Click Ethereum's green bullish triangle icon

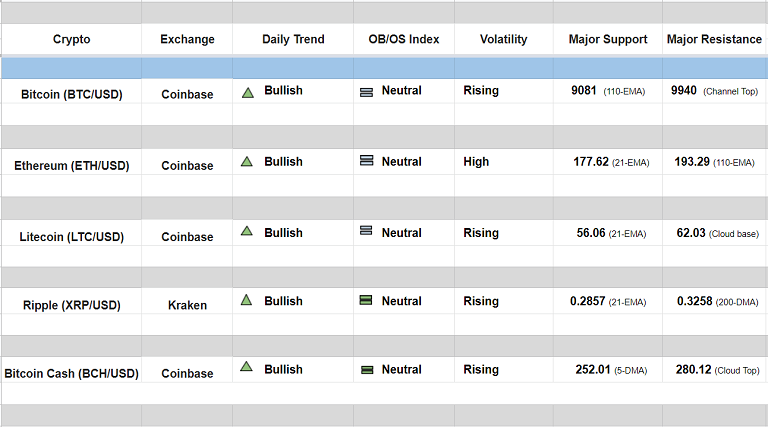[x=248, y=161]
